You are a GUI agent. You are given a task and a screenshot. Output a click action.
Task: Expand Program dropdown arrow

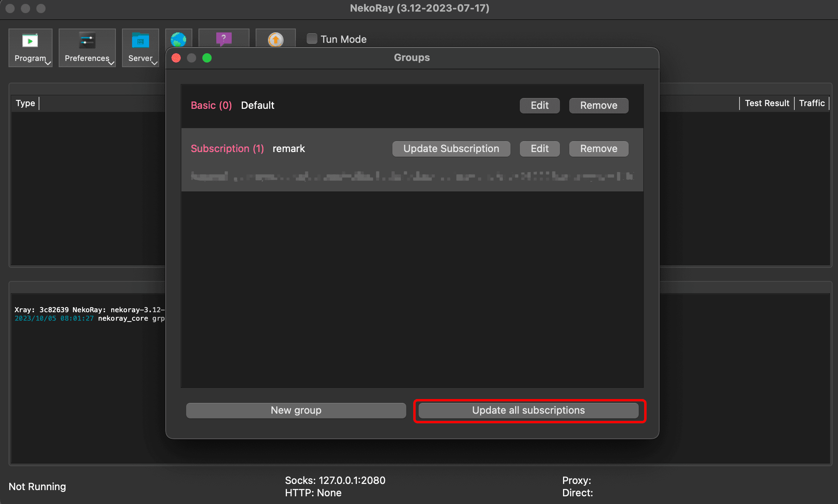(x=48, y=63)
